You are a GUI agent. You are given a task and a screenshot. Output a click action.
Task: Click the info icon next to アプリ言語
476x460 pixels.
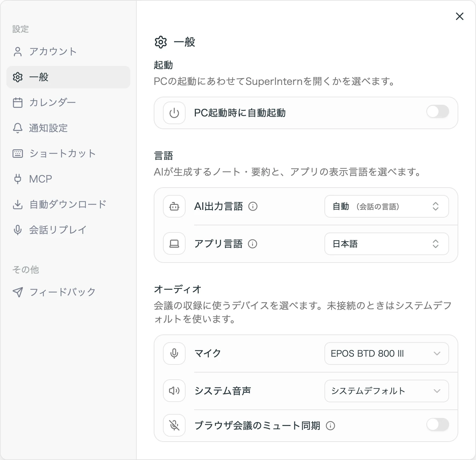tap(253, 244)
